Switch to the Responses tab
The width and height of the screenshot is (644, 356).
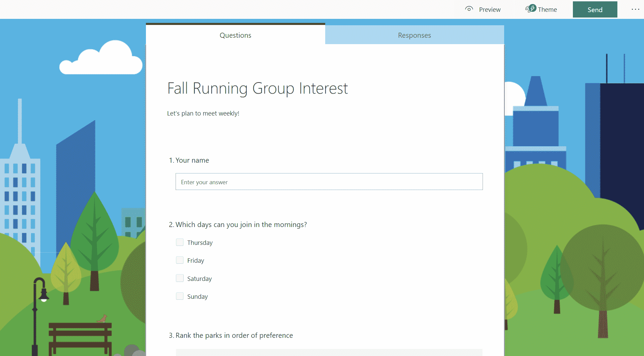click(414, 35)
